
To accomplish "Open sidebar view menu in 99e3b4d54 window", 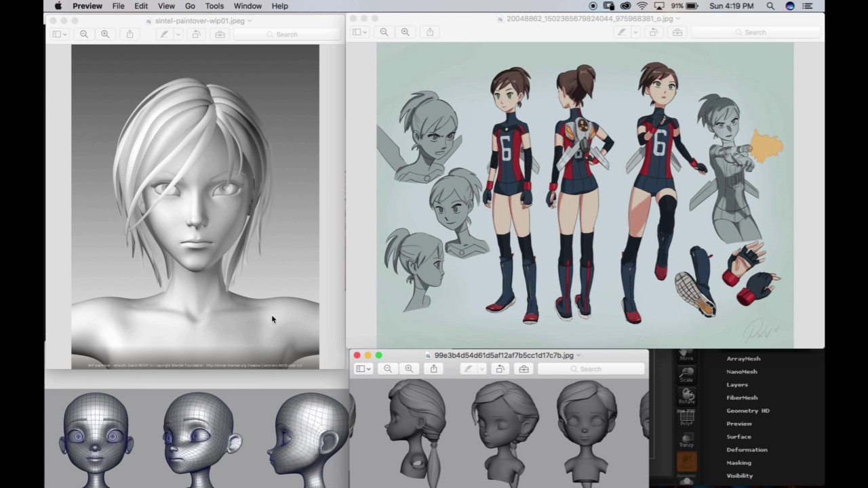I will click(x=363, y=369).
